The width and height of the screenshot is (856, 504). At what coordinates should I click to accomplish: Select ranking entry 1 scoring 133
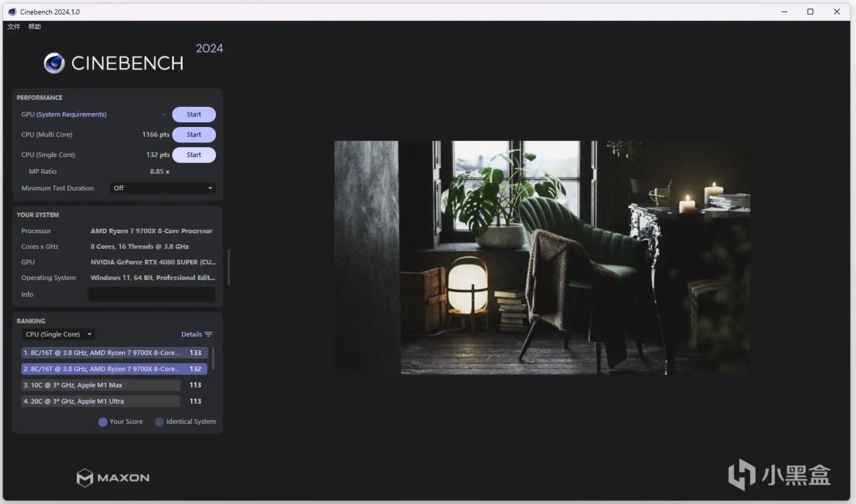click(x=114, y=353)
